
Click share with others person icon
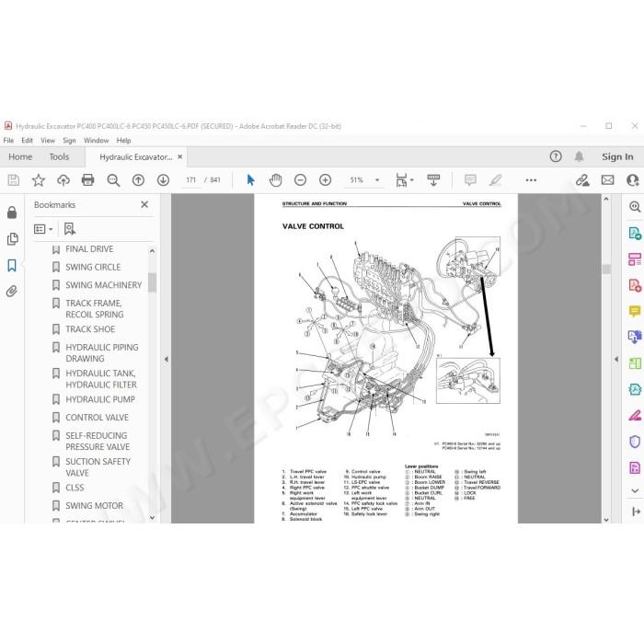coord(633,180)
